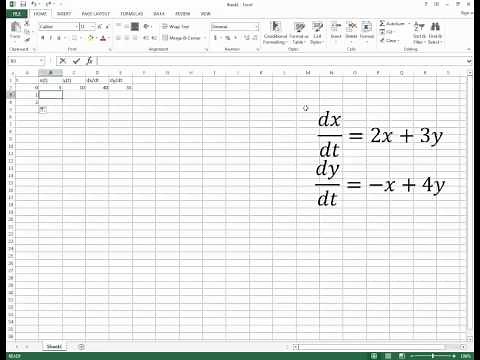Open Format as Table gallery
This screenshot has width=480, height=360.
(299, 33)
